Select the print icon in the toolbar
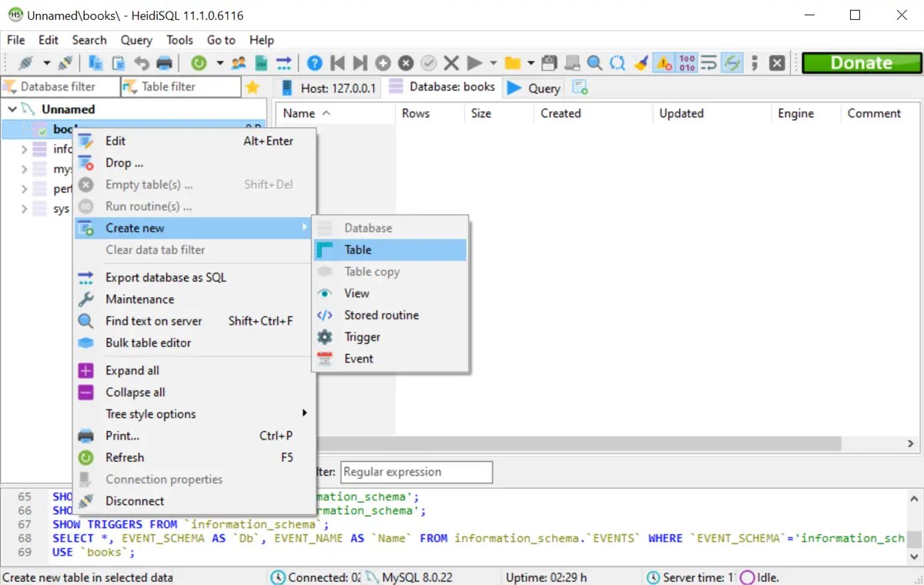924x585 pixels. (x=164, y=62)
